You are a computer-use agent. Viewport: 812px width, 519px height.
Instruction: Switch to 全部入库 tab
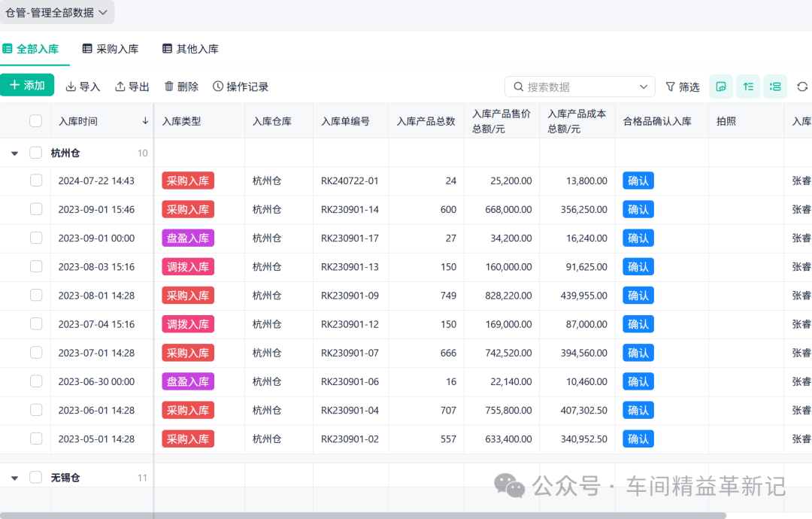(x=31, y=49)
